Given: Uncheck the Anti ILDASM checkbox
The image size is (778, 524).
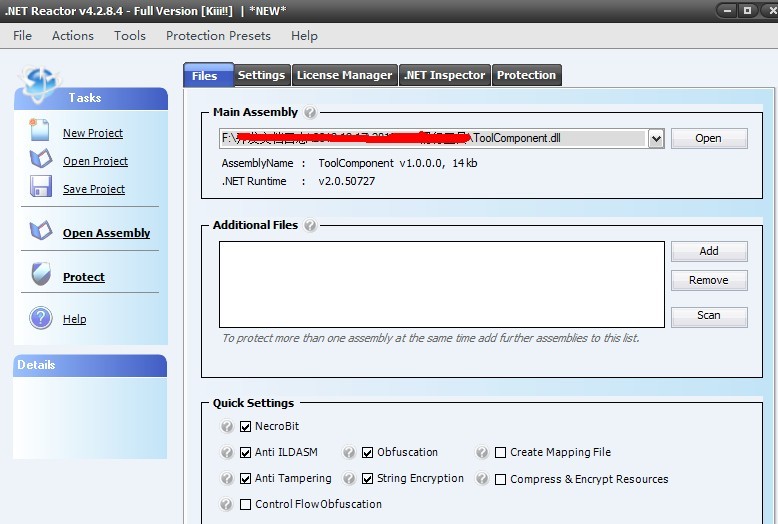Looking at the screenshot, I should (x=245, y=453).
